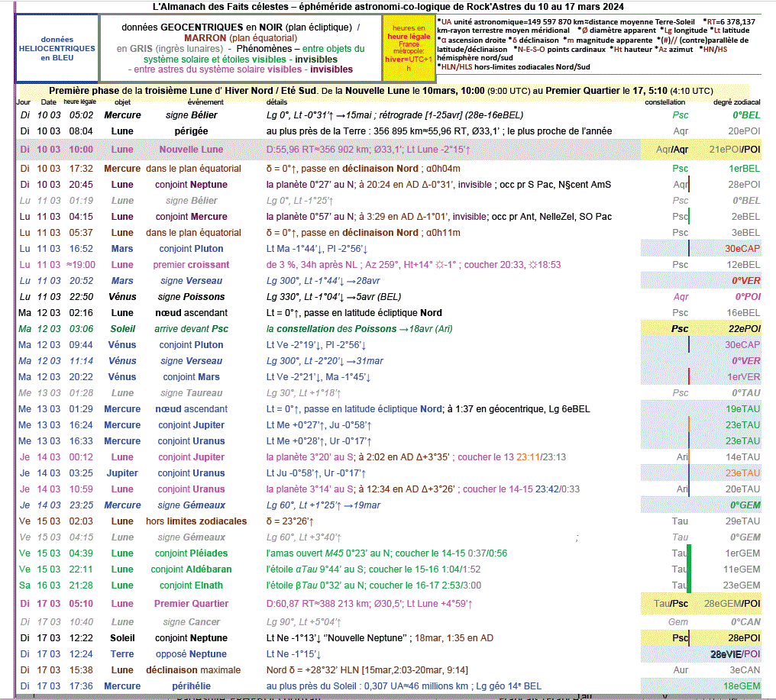Click 'premier croissant' event text
The image size is (776, 700).
(x=191, y=265)
